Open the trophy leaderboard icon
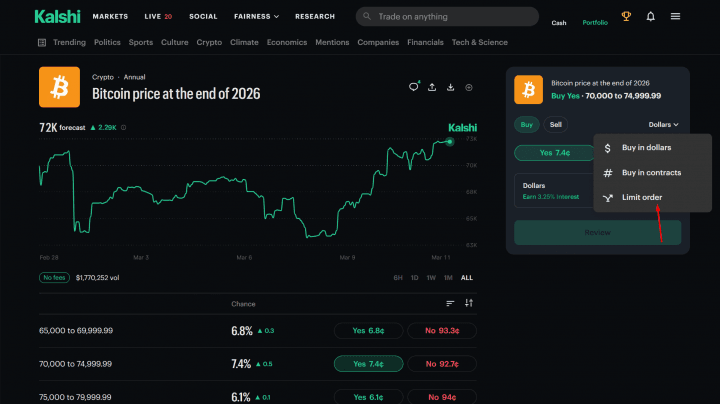This screenshot has height=404, width=720. [x=626, y=17]
